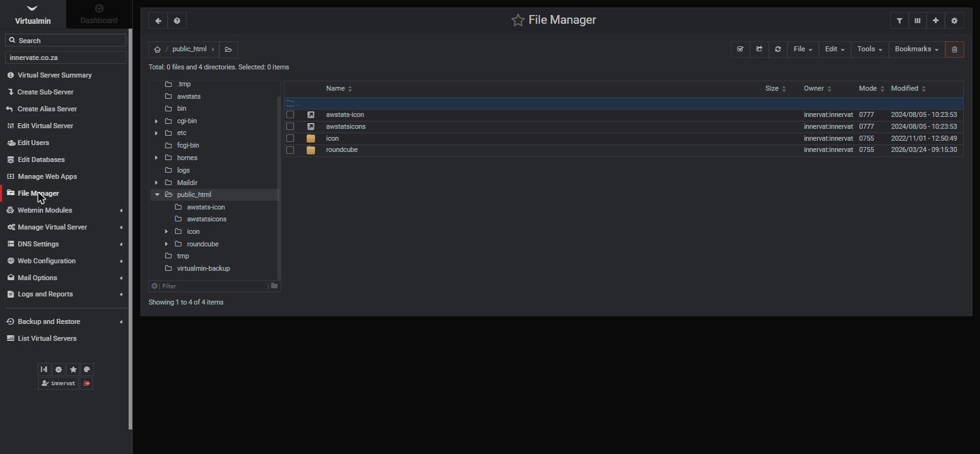The image size is (980, 454).
Task: Click the tree Filter input field
Action: (x=212, y=286)
